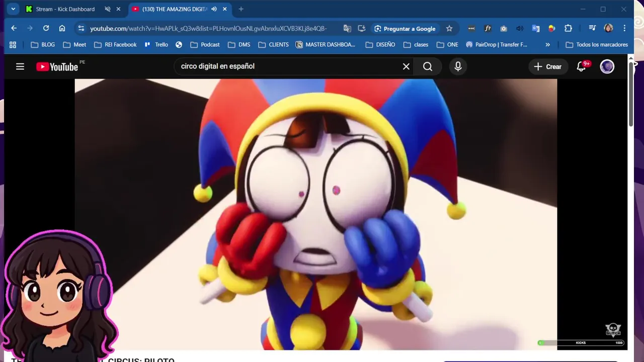644x362 pixels.
Task: Open the BLOG bookmark folder
Action: (x=43, y=45)
